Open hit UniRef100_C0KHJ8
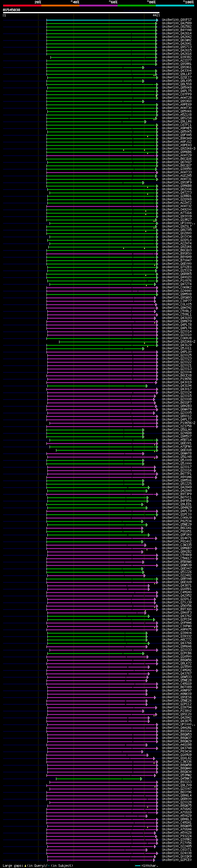The width and height of the screenshot is (197, 868). click(x=177, y=338)
